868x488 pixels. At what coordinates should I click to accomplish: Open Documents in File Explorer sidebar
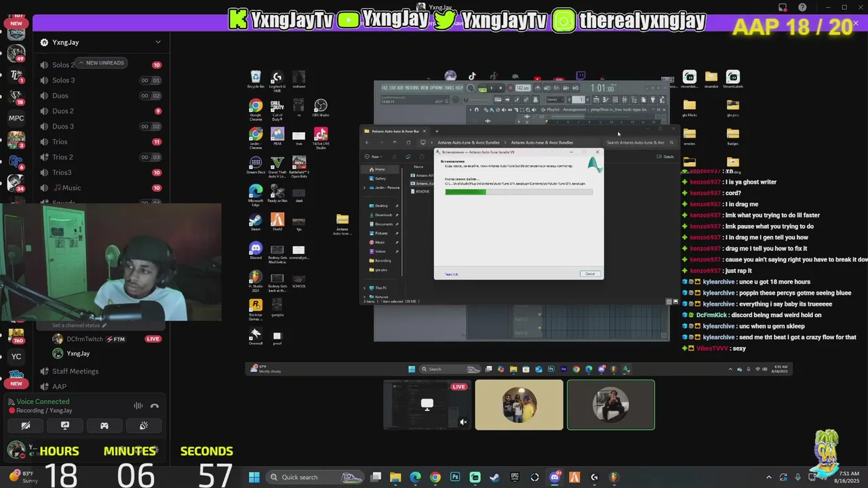coord(384,224)
